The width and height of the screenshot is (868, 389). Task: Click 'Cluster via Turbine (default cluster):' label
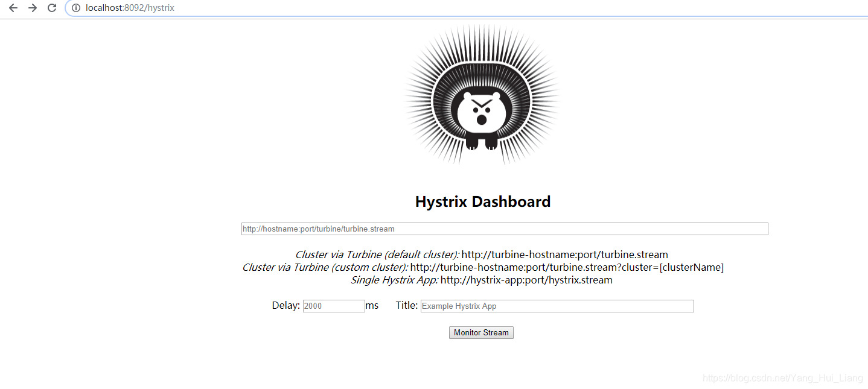[x=377, y=255]
